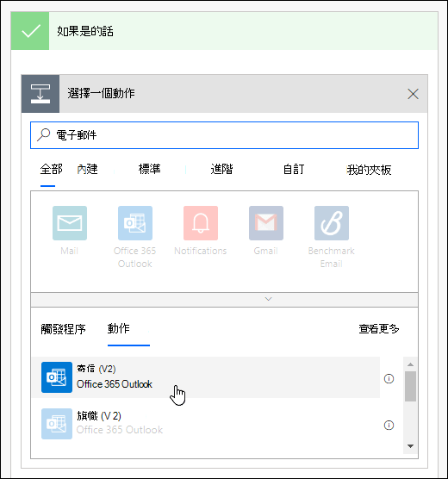Open the 我的夾板 tab
448x479 pixels.
click(x=369, y=170)
